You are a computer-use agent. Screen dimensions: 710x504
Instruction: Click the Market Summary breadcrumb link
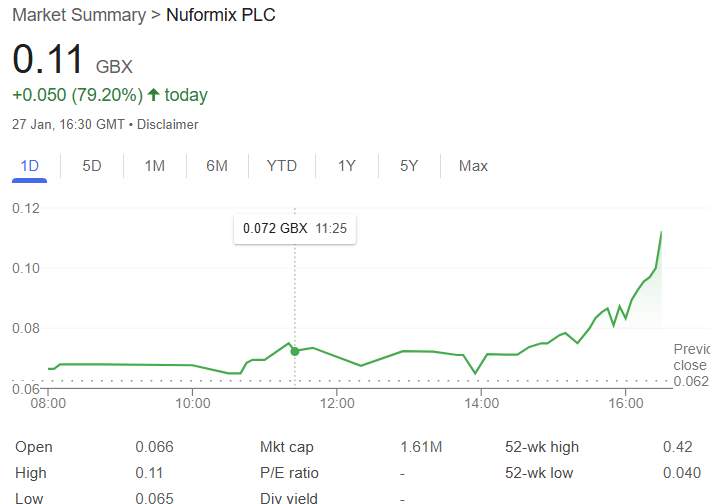coord(79,15)
